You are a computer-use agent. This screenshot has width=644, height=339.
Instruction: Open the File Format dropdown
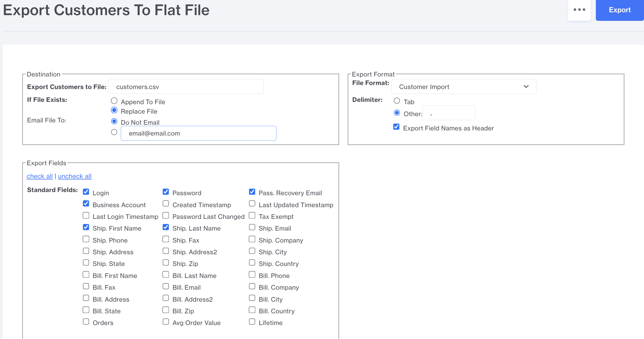[x=464, y=87]
